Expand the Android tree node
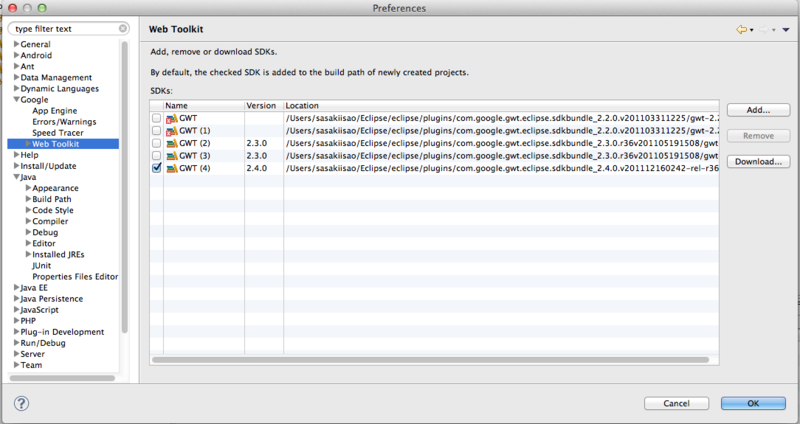Image resolution: width=800 pixels, height=424 pixels. coord(16,55)
